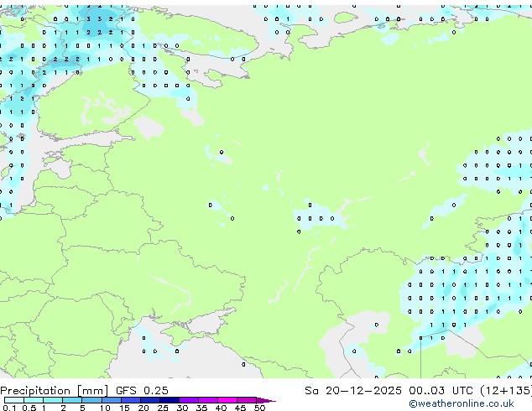Click the 'GFS 0.25' model label
This screenshot has height=411, width=532.
pos(142,391)
